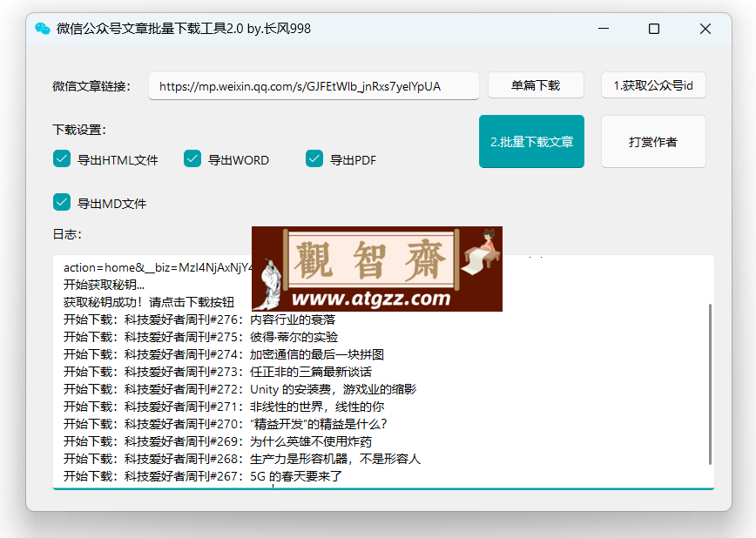Focus the 微信文章链接 URL input field

pyautogui.click(x=314, y=86)
